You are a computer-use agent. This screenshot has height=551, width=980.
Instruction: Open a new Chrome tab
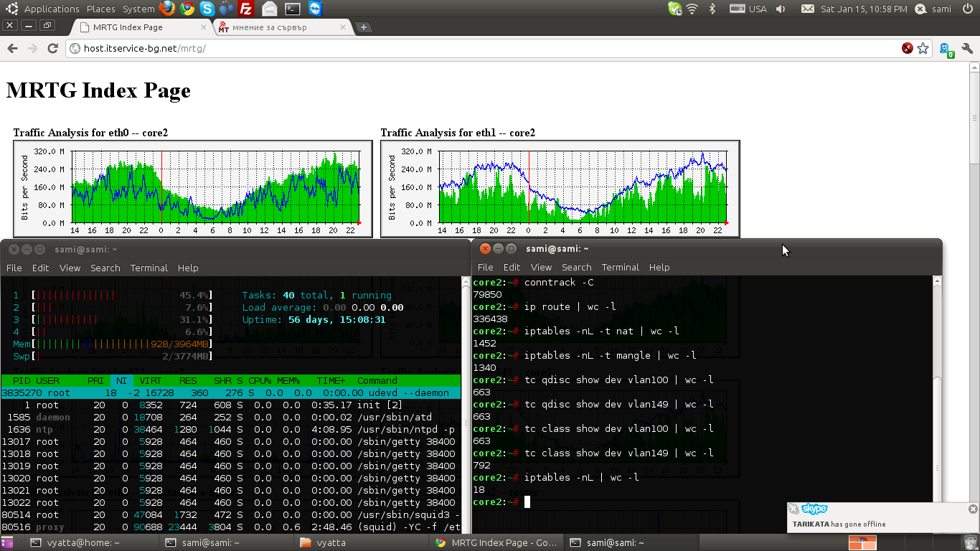[x=364, y=27]
